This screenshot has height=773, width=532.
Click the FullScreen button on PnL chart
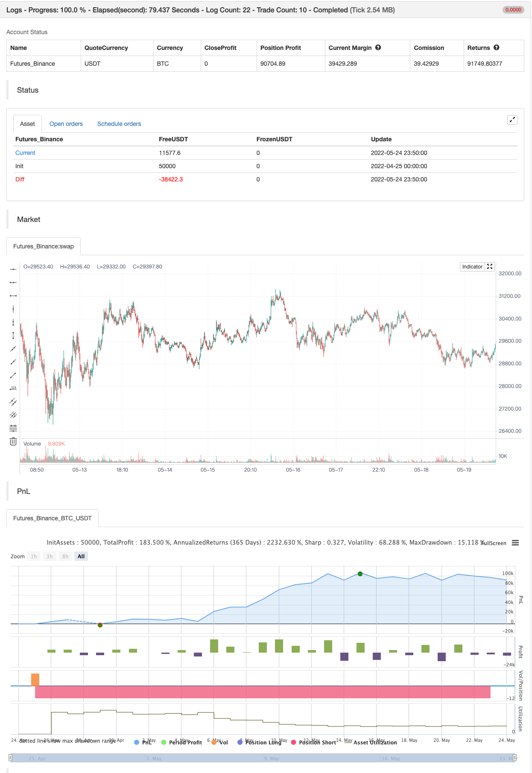(x=494, y=543)
